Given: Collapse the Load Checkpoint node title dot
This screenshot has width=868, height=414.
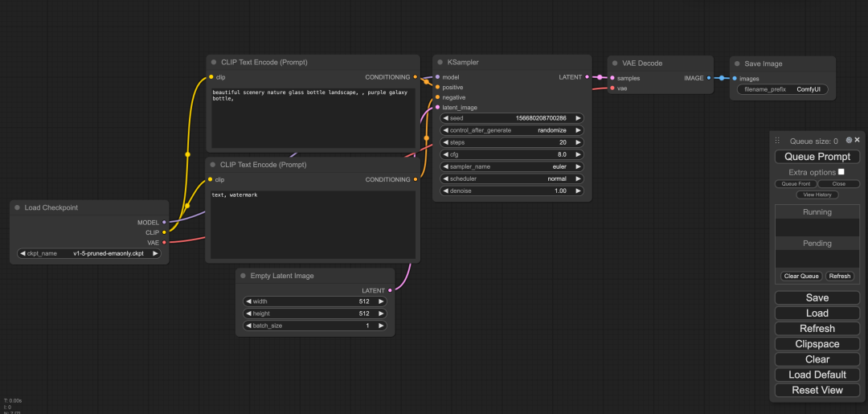Looking at the screenshot, I should coord(17,207).
